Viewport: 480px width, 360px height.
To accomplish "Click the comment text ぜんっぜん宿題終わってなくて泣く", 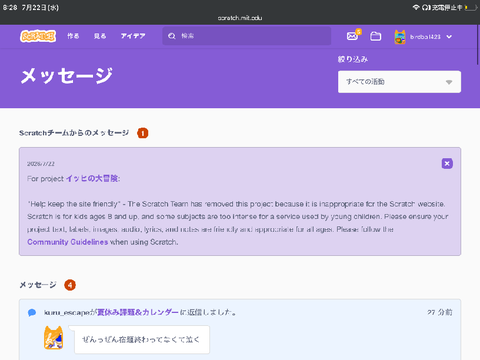I will pos(141,340).
